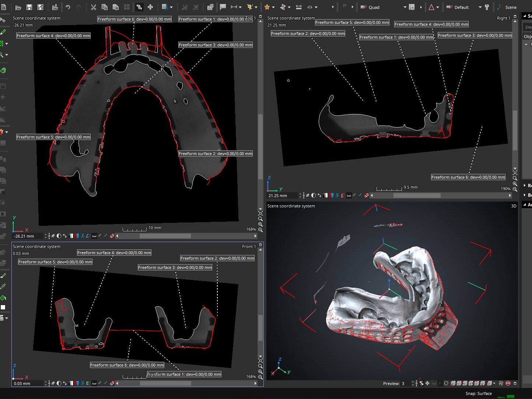The image size is (532, 399).
Task: Toggle contrast icon in Top view toolbar
Action: click(59, 236)
